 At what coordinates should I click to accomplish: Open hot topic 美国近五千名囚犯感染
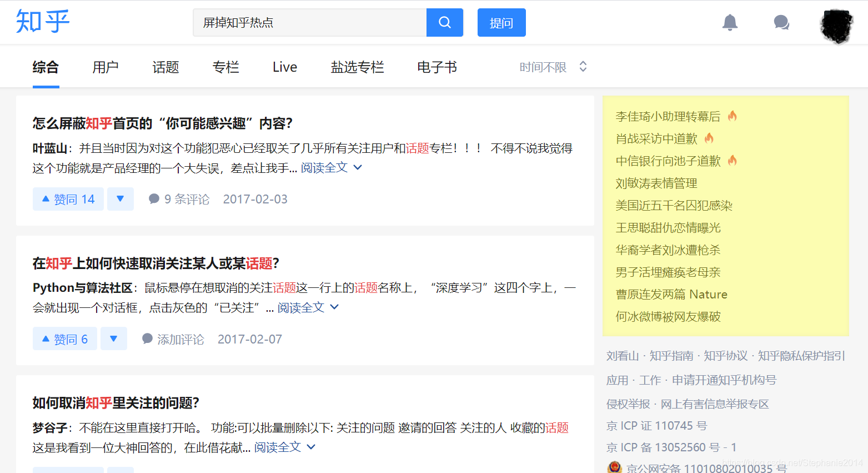[674, 205]
